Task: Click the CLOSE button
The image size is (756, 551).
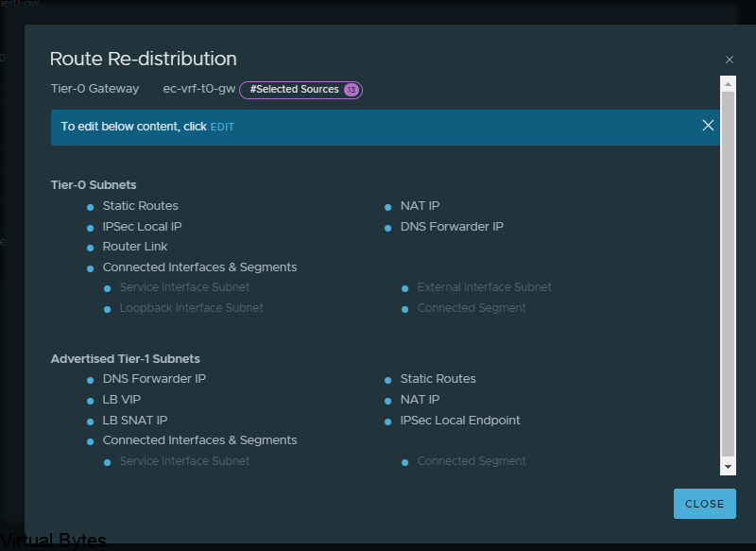Action: (x=704, y=504)
